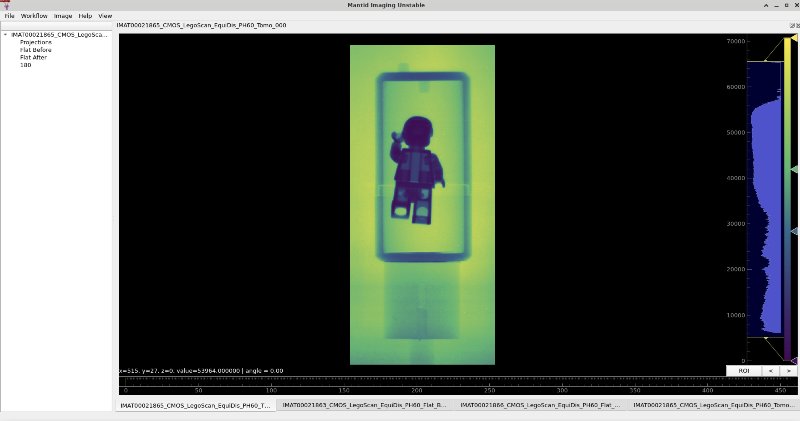This screenshot has height=421, width=800.
Task: Switch to the IMAT00021866 PH60_Flat_... tab
Action: [x=540, y=405]
